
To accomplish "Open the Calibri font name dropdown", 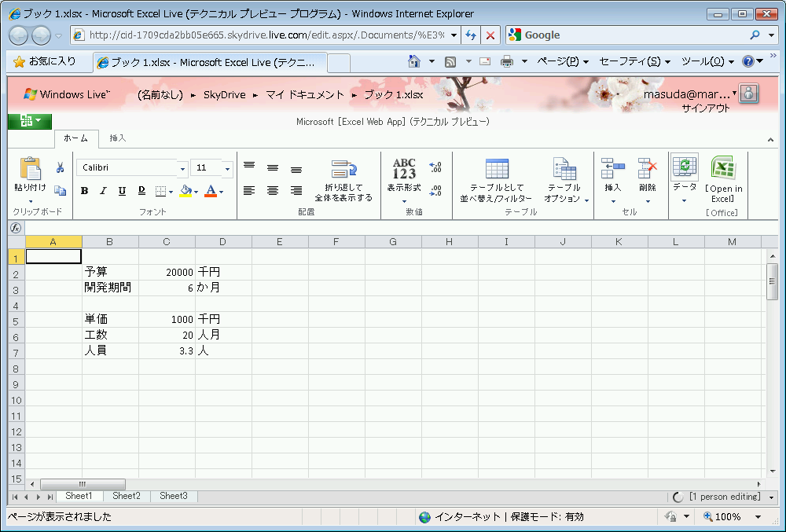I will 182,168.
